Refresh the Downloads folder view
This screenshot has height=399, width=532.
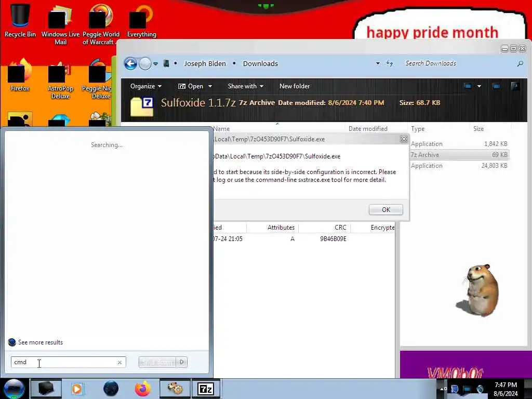(390, 63)
